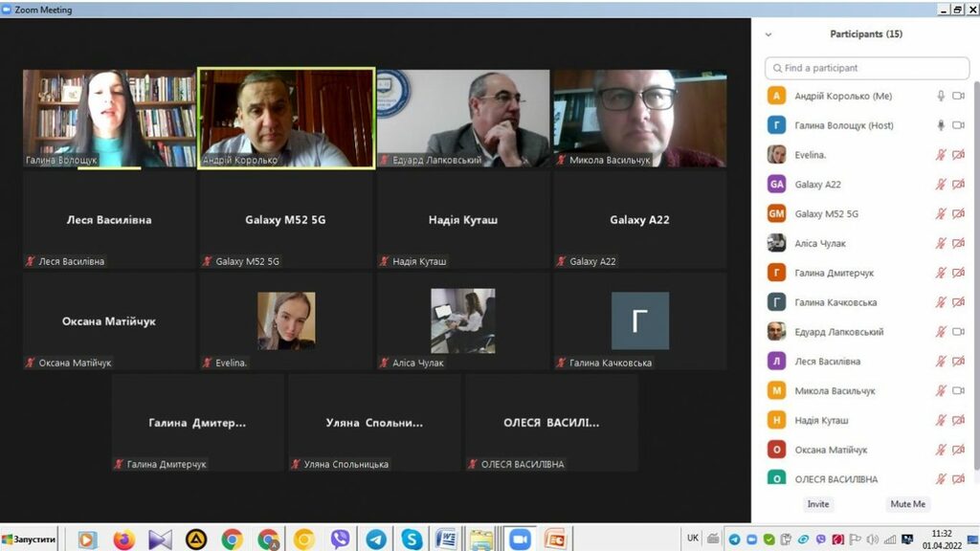Click UK keyboard language indicator in tray
This screenshot has height=551, width=980.
point(692,539)
